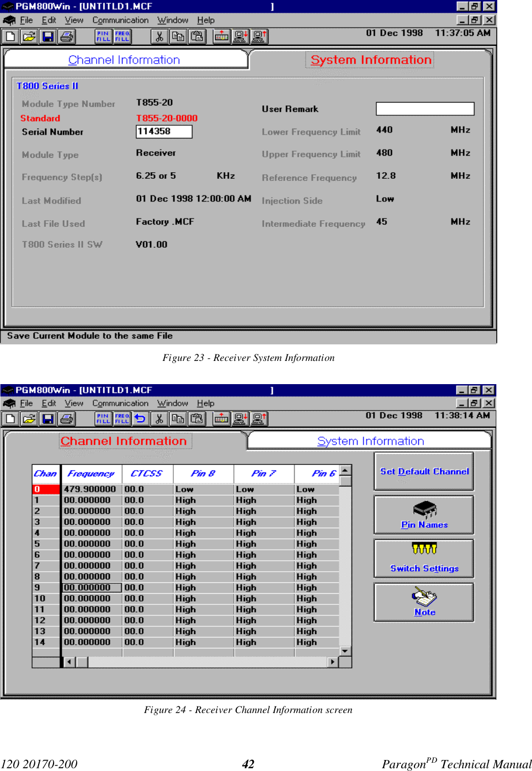Click the channel table's horizontal scrollbar right arrow
Viewport: 532px width, 771px height.
pos(333,662)
